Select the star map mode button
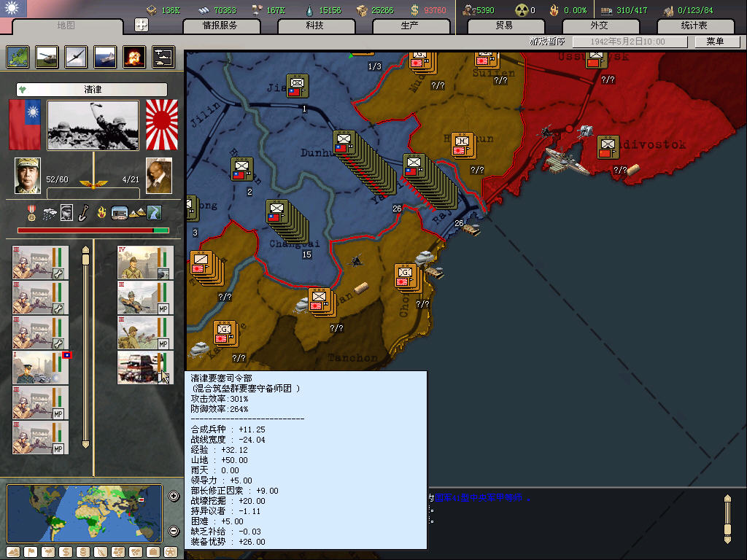Image resolution: width=747 pixels, height=560 pixels. 171,552
